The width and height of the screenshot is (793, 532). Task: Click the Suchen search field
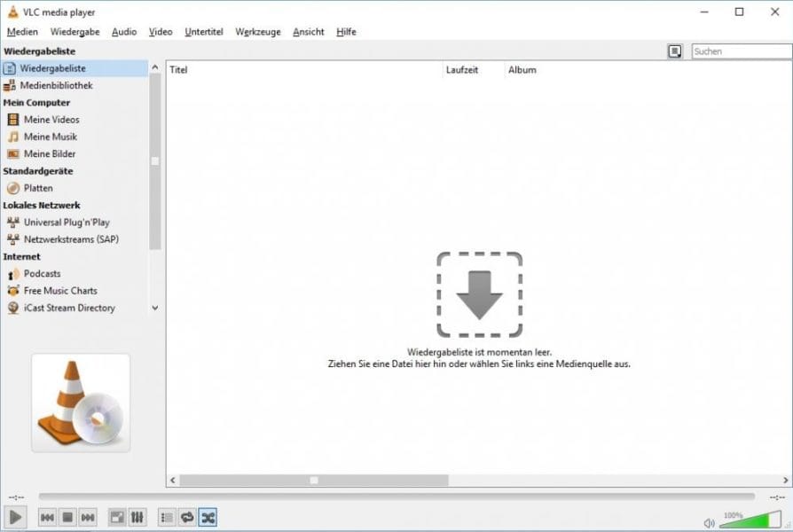[742, 51]
